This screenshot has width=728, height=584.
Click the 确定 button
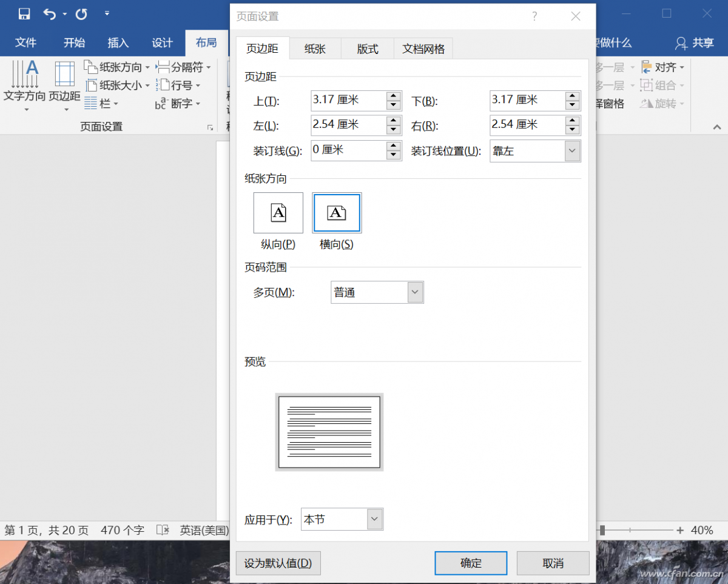coord(471,563)
